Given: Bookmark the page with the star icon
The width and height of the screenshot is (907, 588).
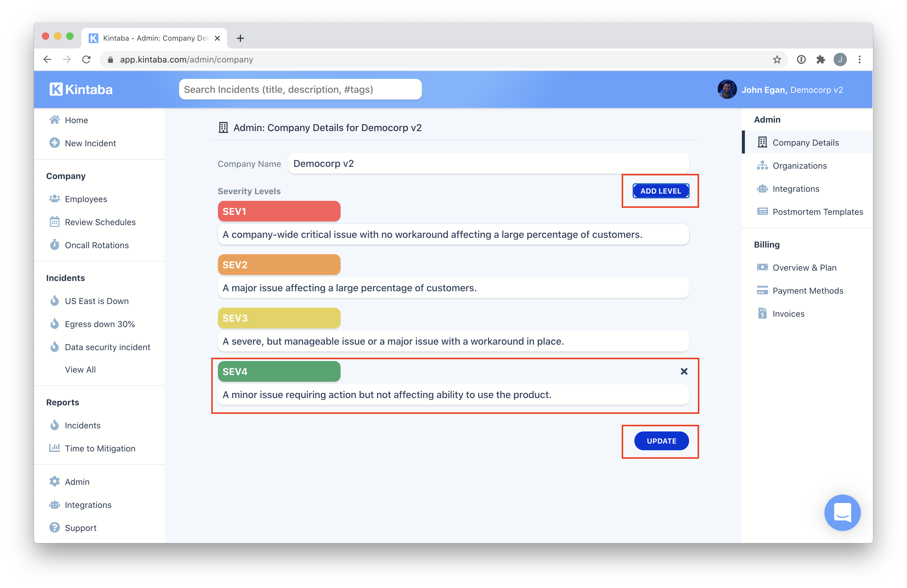Looking at the screenshot, I should click(777, 59).
